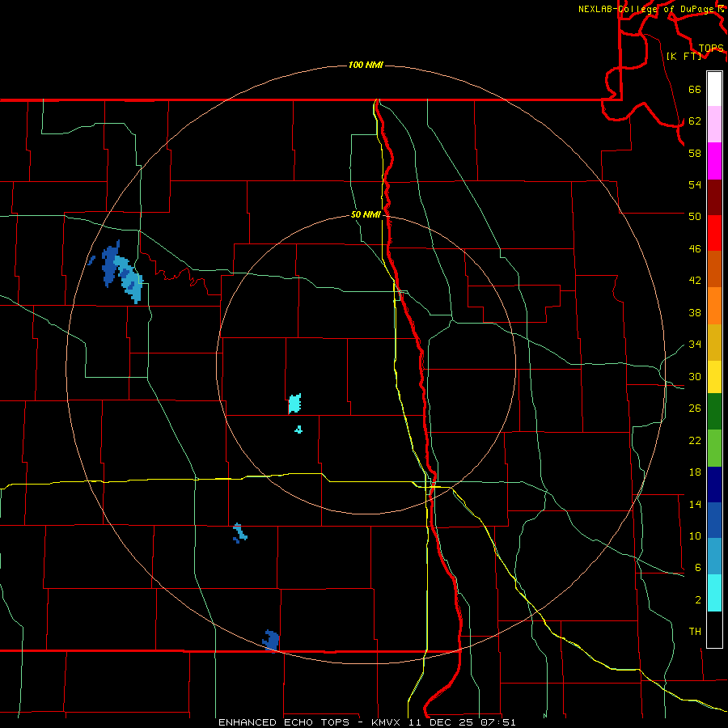Viewport: 728px width, 728px height.
Task: Select the 46 legend value
Action: pyautogui.click(x=695, y=249)
